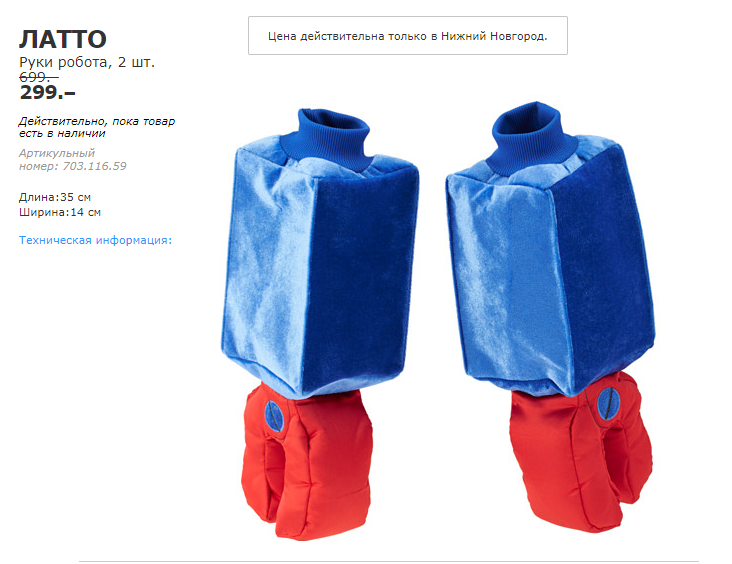This screenshot has width=732, height=564.
Task: Click the Длина: 35 см dimension text
Action: point(55,197)
